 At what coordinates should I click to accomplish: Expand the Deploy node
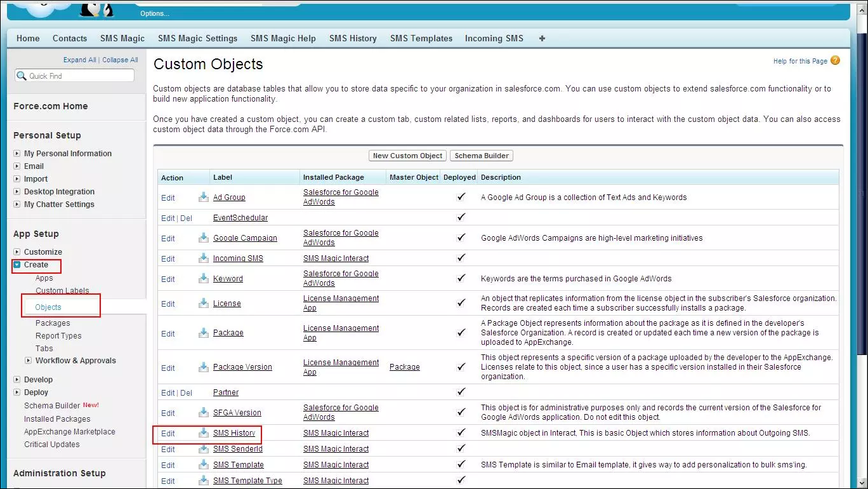pyautogui.click(x=17, y=392)
